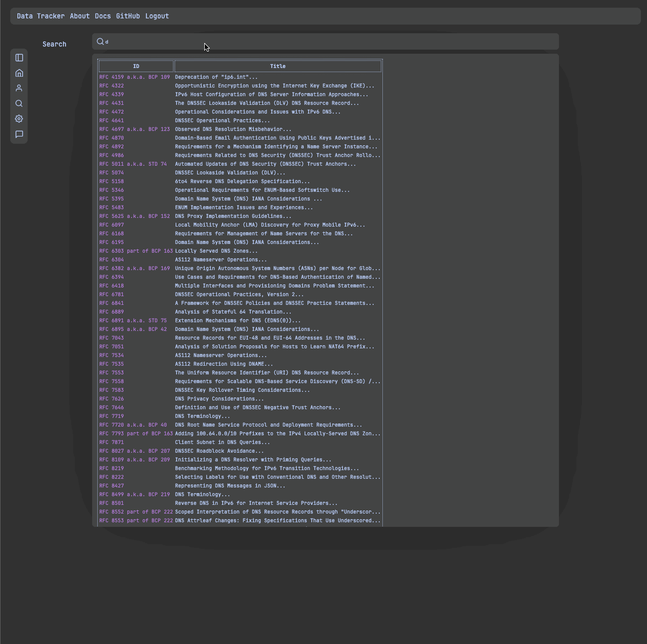This screenshot has height=644, width=647.
Task: Open the Docs menu item
Action: click(x=102, y=16)
